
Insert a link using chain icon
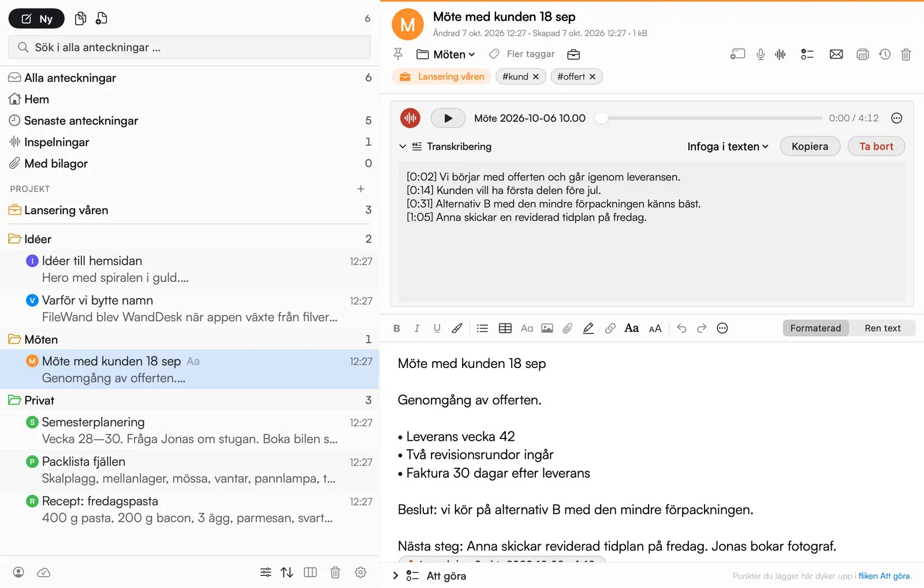click(x=610, y=328)
